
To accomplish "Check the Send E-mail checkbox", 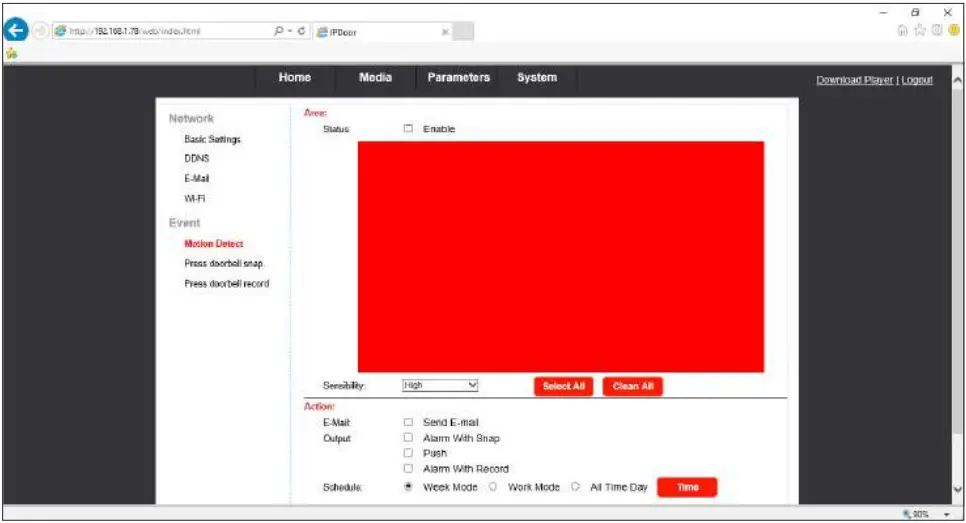I will pyautogui.click(x=408, y=423).
